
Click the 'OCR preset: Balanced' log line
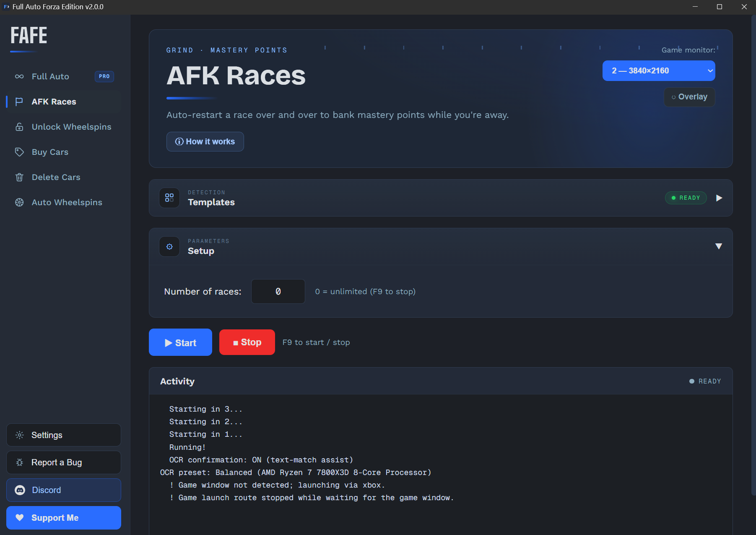(296, 472)
